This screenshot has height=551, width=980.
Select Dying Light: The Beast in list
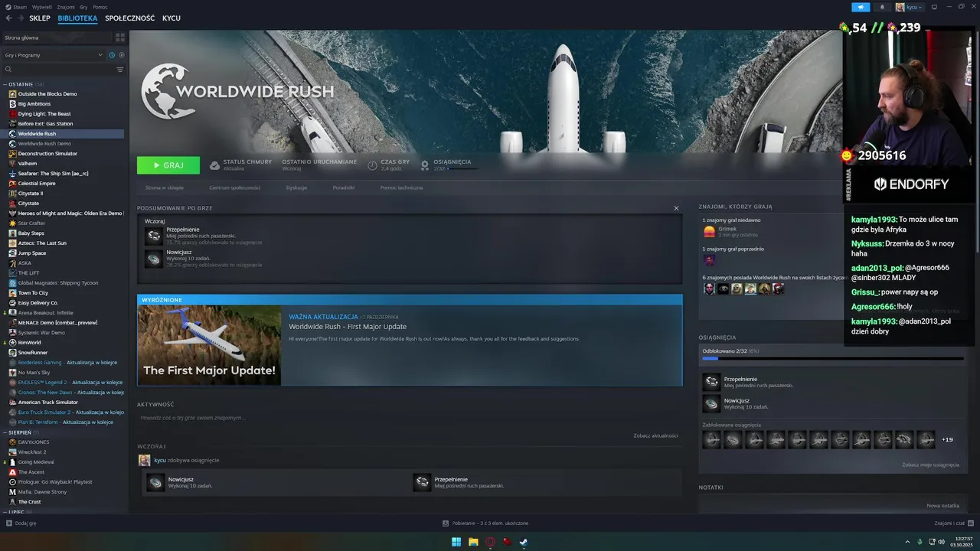[x=44, y=113]
